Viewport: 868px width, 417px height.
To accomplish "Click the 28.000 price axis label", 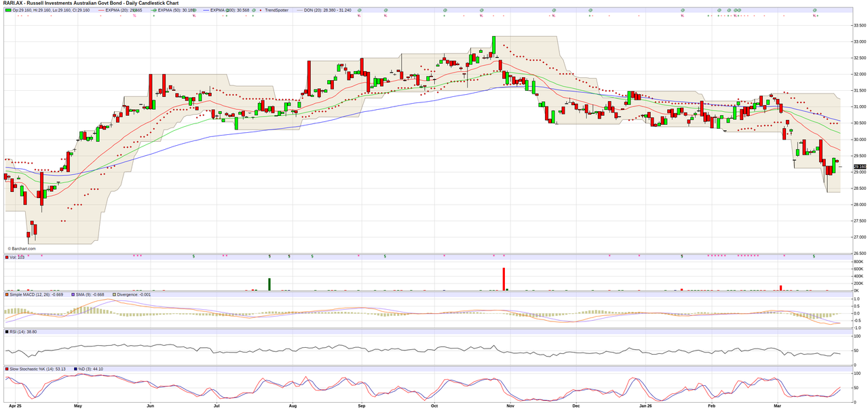I will coord(859,204).
